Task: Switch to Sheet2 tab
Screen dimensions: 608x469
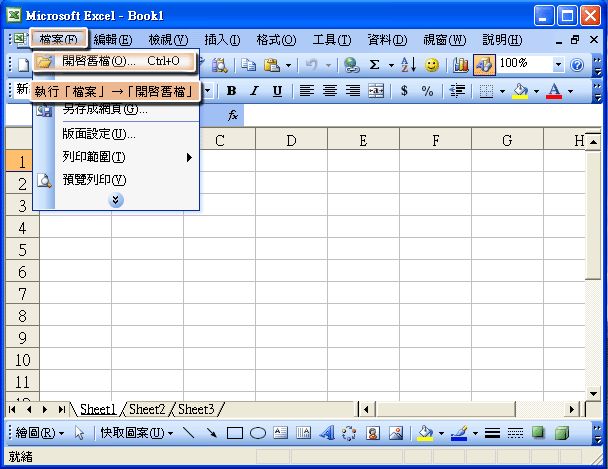Action: pyautogui.click(x=147, y=409)
